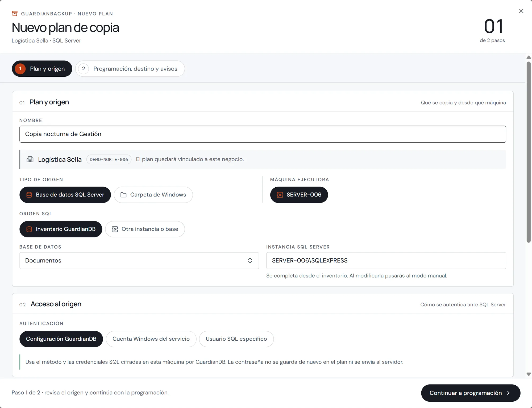Click Continuar a programación button
This screenshot has width=532, height=408.
[x=471, y=393]
